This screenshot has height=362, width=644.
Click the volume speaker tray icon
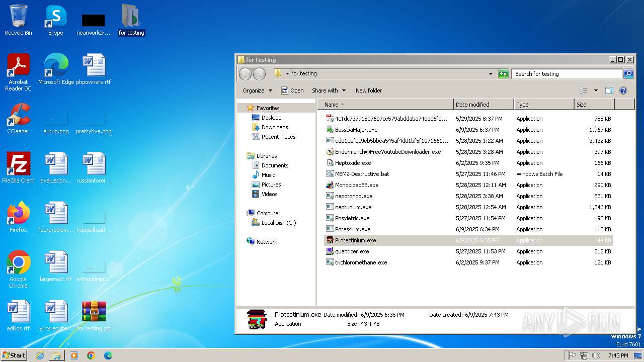596,355
